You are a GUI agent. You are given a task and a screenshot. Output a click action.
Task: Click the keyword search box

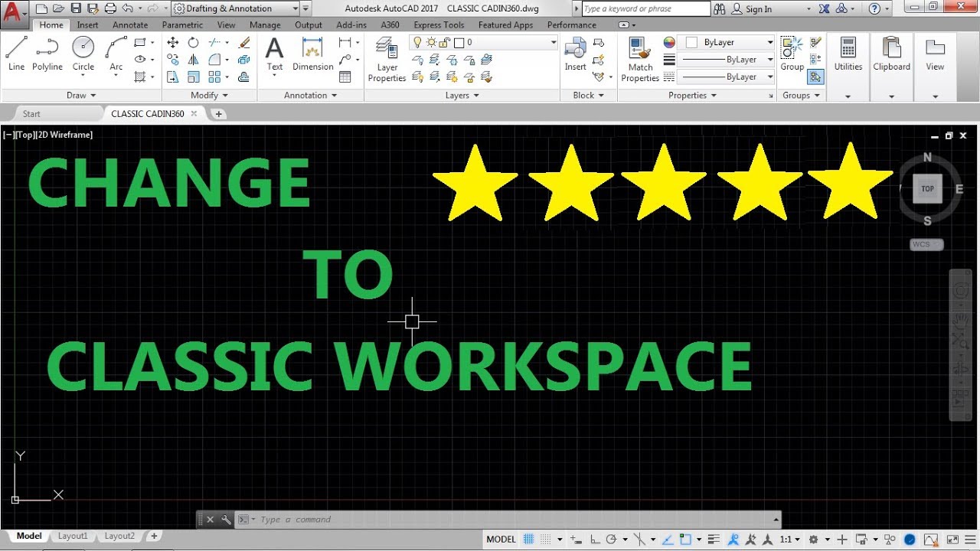pos(645,8)
